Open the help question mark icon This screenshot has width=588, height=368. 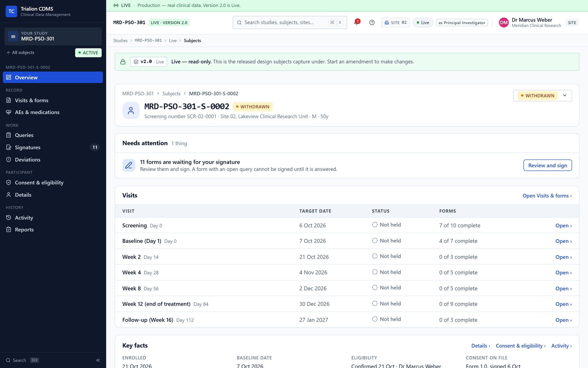372,22
